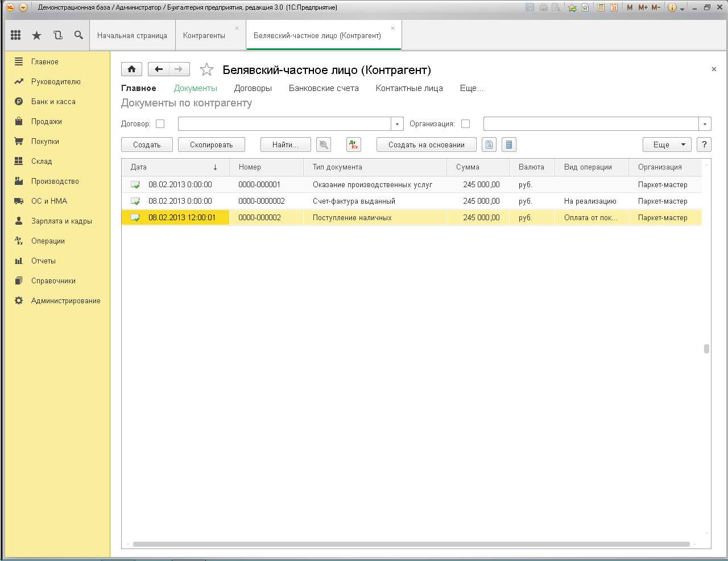This screenshot has height=561, width=728.
Task: Enable the Организация filter checkbox
Action: pyautogui.click(x=466, y=124)
